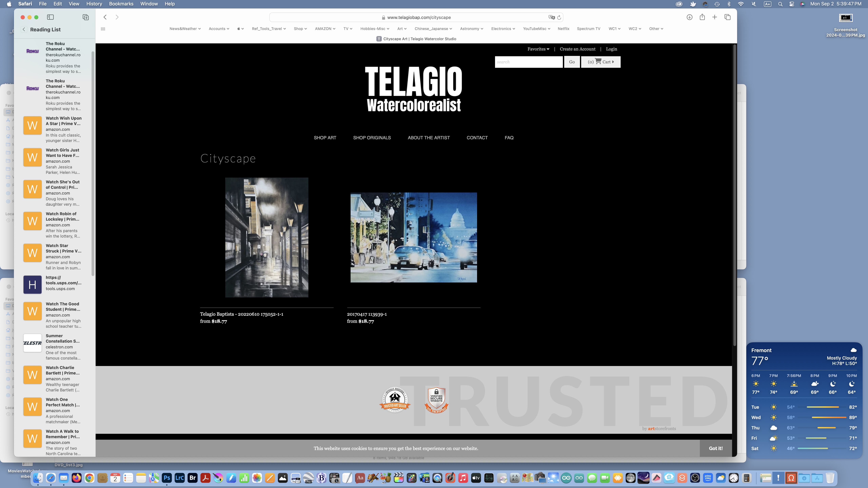Click the Got it! cookie button

pos(715,448)
